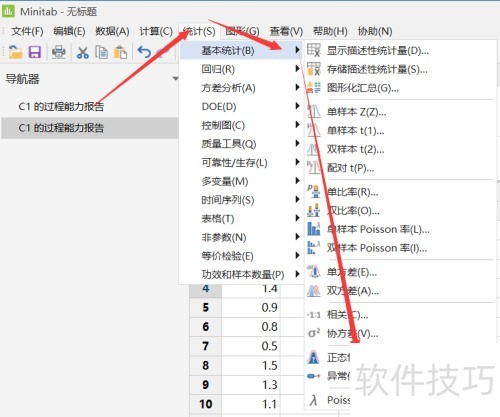Screen dimensions: 500x417
Task: Click the Poisson lambda icon
Action: click(313, 400)
